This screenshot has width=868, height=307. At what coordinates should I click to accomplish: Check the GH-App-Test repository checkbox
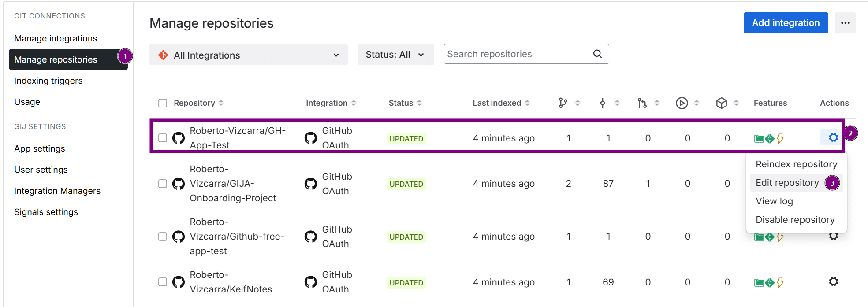[x=163, y=138]
